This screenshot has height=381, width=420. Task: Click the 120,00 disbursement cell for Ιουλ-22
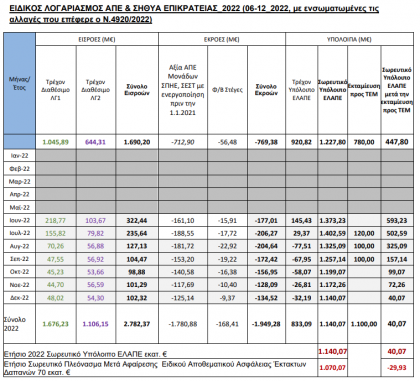coord(364,233)
